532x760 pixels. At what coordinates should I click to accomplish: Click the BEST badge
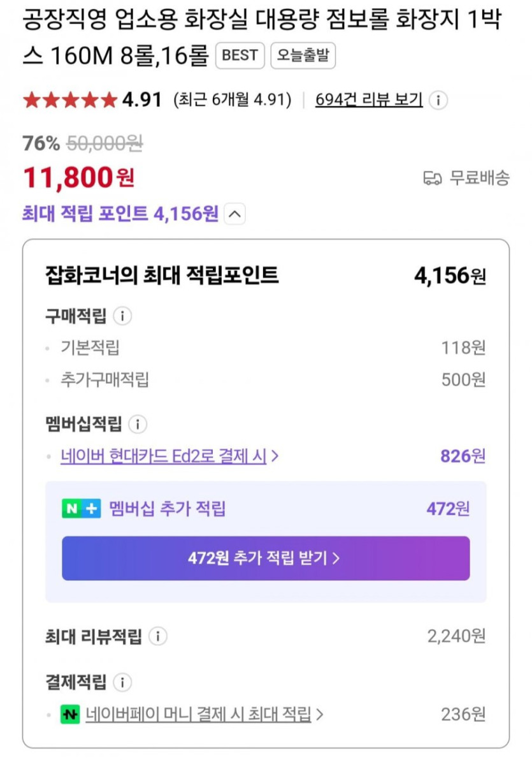click(240, 56)
